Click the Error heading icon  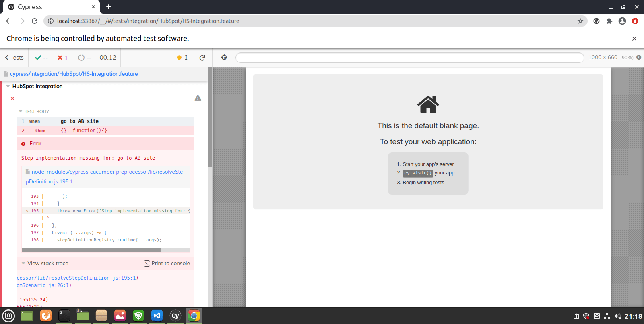click(x=23, y=144)
